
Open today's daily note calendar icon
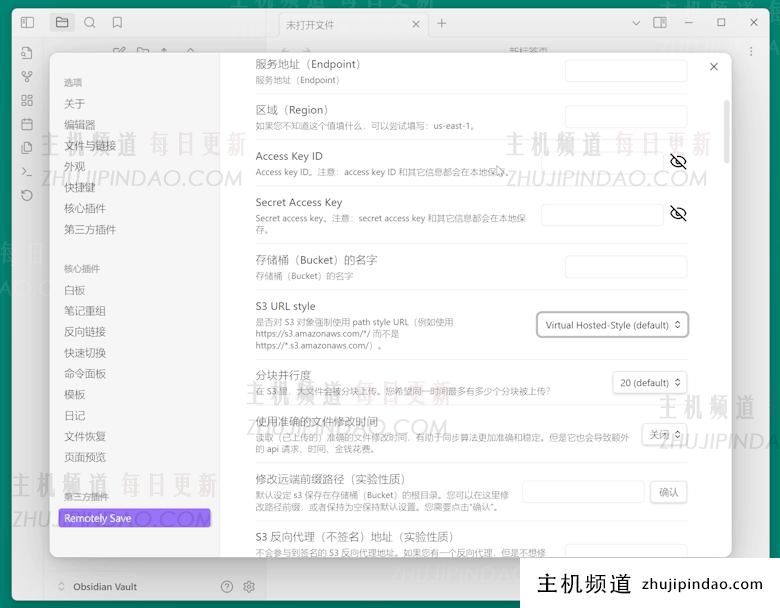coord(27,124)
